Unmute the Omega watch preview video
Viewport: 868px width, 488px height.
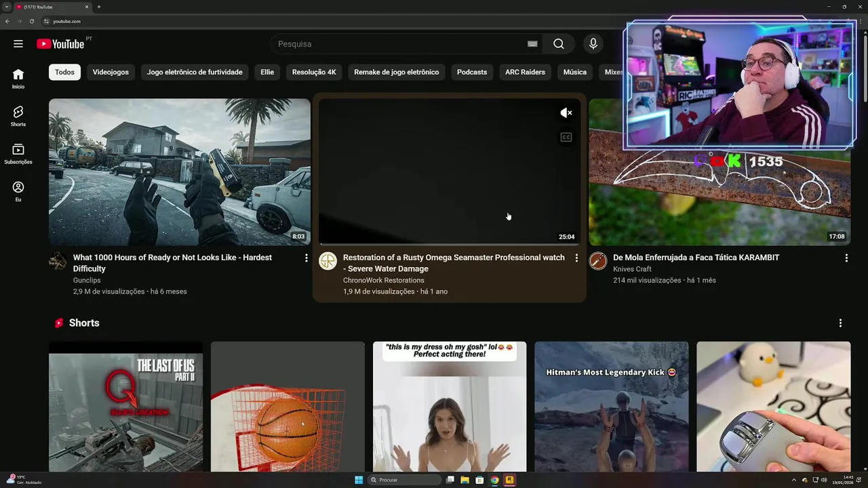pyautogui.click(x=566, y=113)
